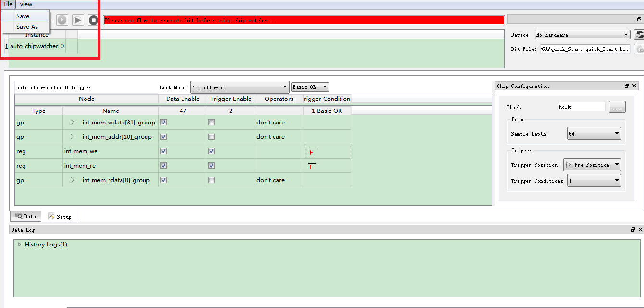
Task: Float the Chip Configuration panel
Action: [627, 86]
